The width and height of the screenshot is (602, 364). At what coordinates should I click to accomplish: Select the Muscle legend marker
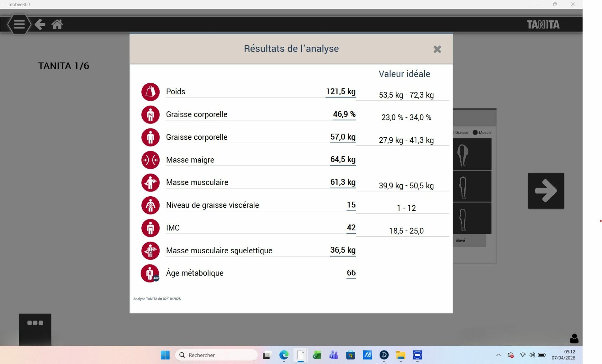(475, 132)
